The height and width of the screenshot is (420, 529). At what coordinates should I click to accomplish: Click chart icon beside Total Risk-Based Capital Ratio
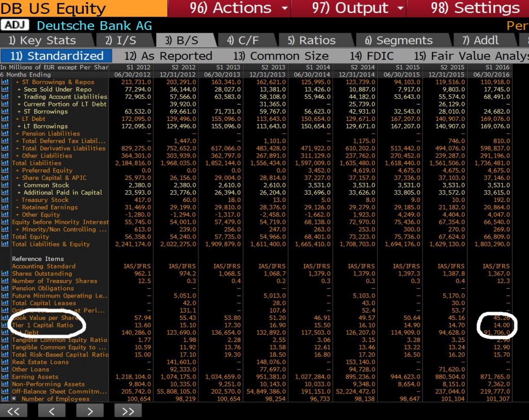pyautogui.click(x=5, y=354)
